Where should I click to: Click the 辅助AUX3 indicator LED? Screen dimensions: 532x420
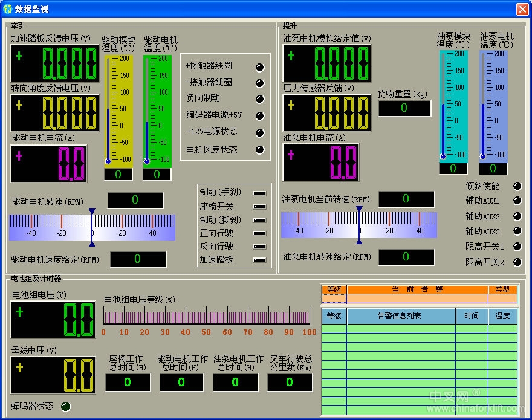(517, 231)
